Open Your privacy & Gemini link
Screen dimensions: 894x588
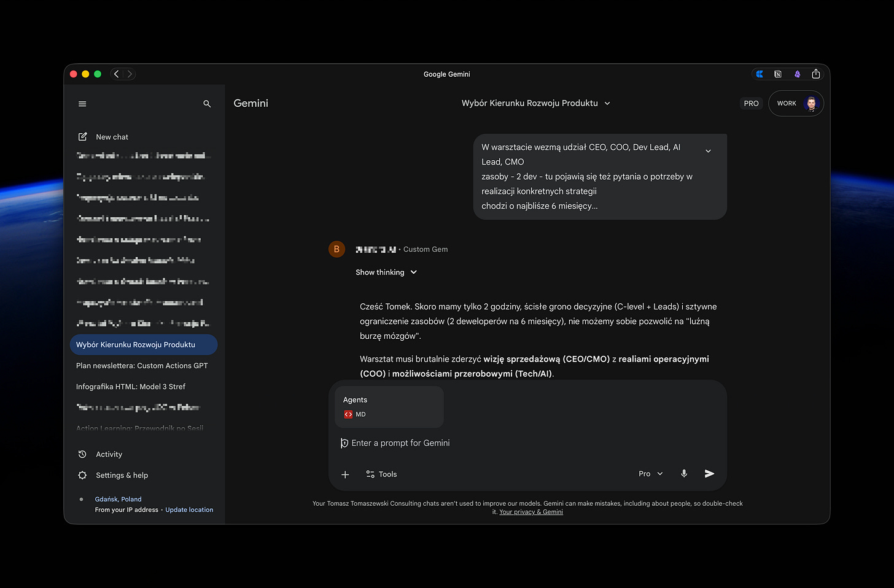click(x=531, y=512)
